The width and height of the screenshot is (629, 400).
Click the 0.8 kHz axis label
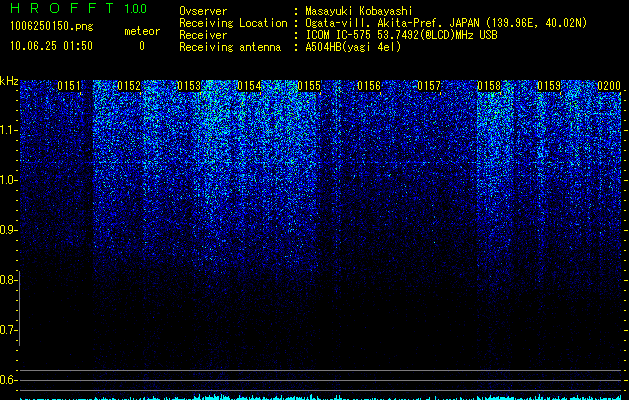(8, 280)
